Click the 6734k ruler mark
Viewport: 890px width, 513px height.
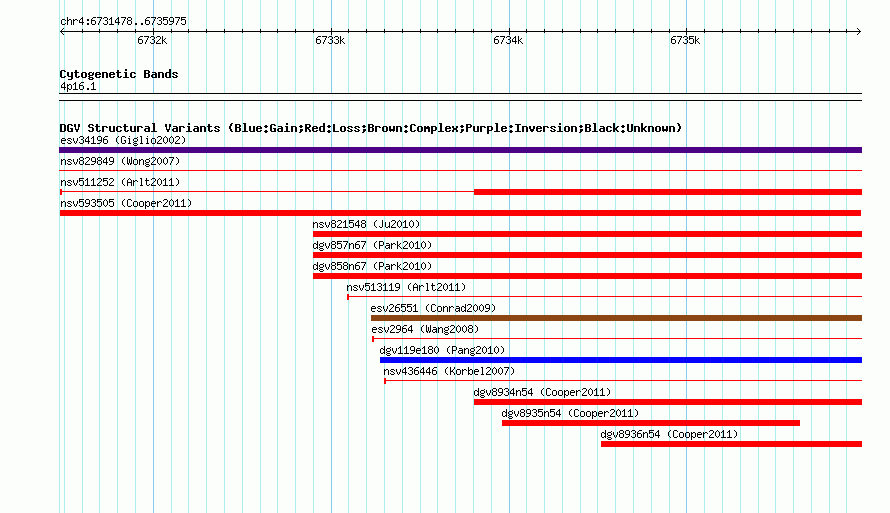(x=508, y=40)
